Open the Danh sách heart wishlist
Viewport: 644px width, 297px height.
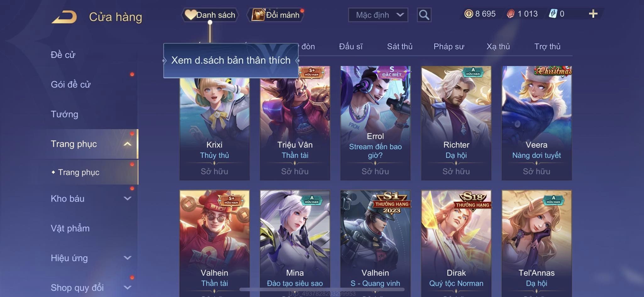(210, 15)
